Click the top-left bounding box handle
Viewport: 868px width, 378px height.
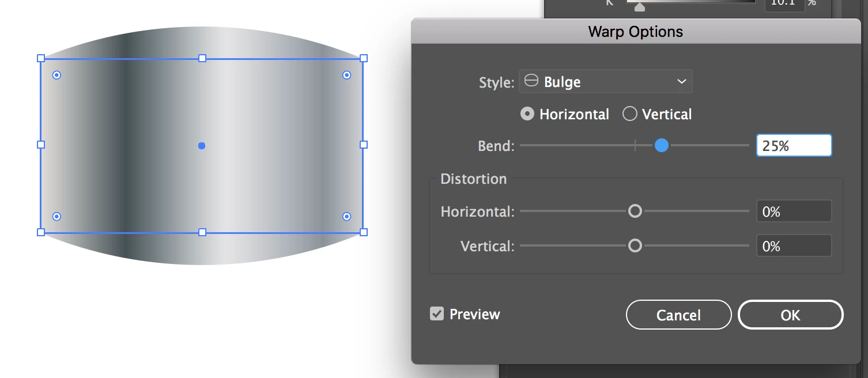41,58
